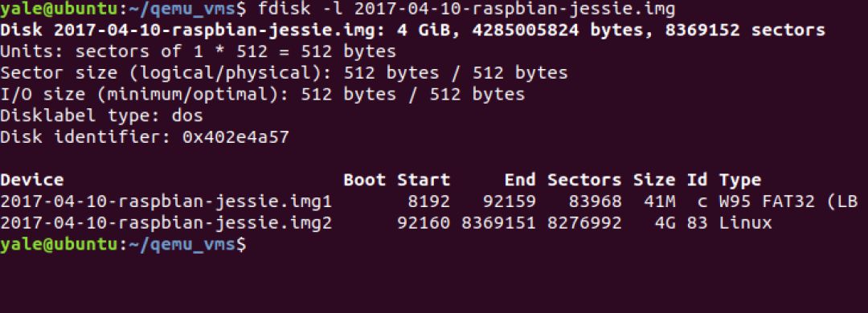Click start sector value 8192
The image size is (868, 313).
(x=429, y=202)
